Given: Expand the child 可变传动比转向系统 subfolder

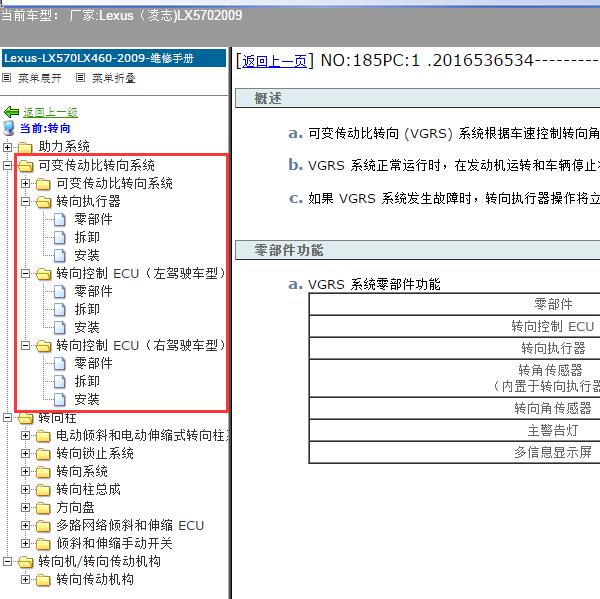Looking at the screenshot, I should coord(25,183).
